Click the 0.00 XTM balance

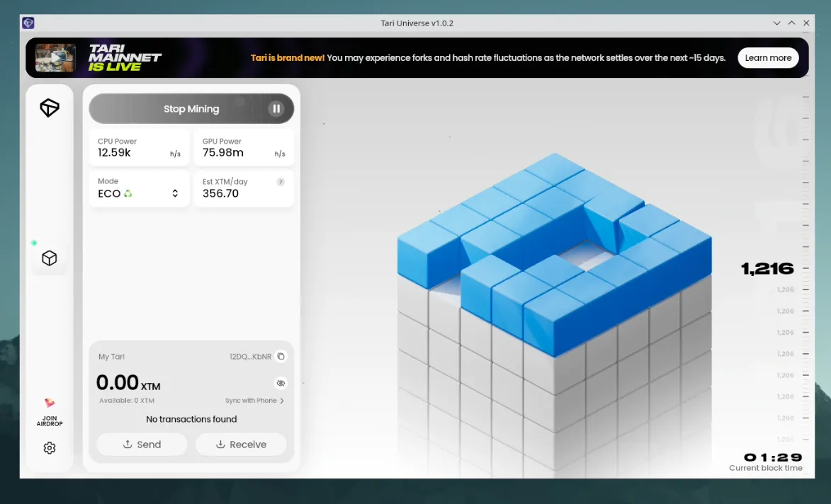[128, 382]
